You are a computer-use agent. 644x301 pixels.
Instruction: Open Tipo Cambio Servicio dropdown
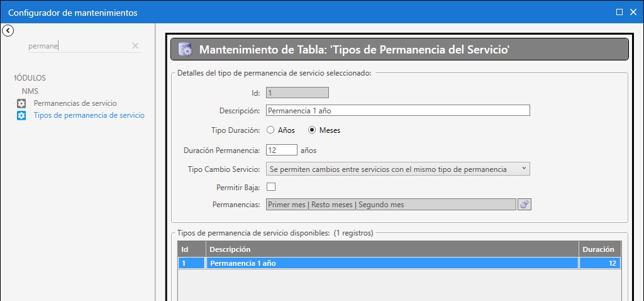click(x=398, y=169)
